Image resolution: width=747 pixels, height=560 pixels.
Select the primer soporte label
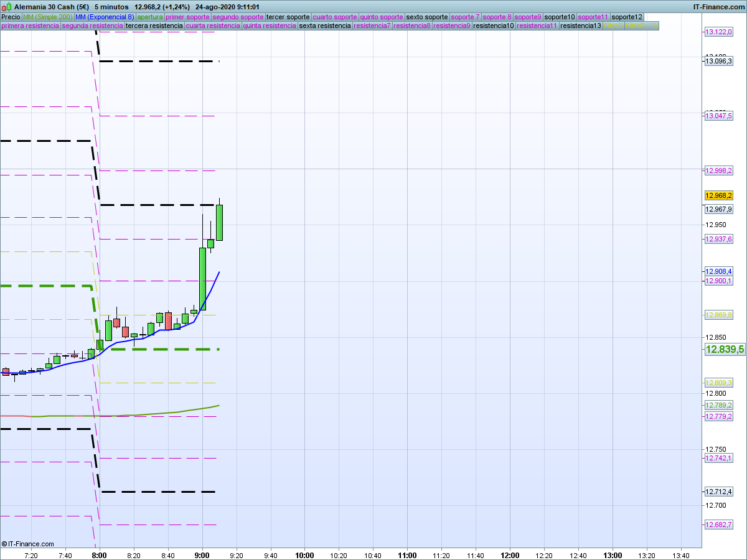coord(187,17)
